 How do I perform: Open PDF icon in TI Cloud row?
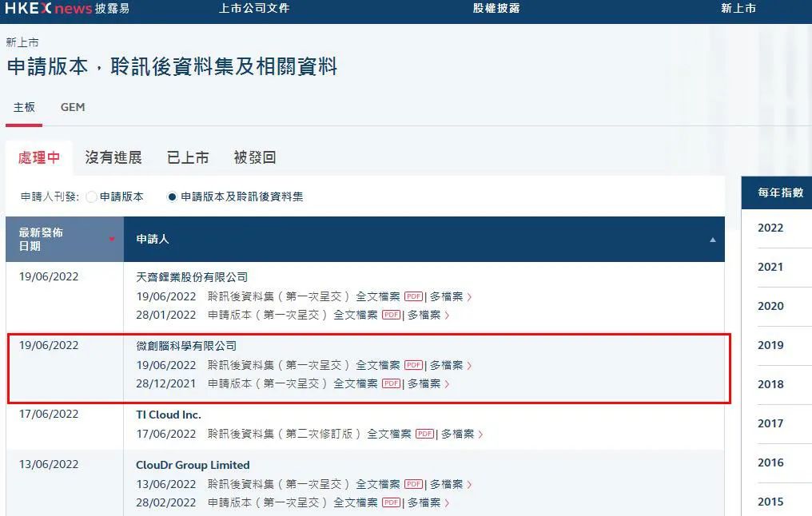[426, 435]
